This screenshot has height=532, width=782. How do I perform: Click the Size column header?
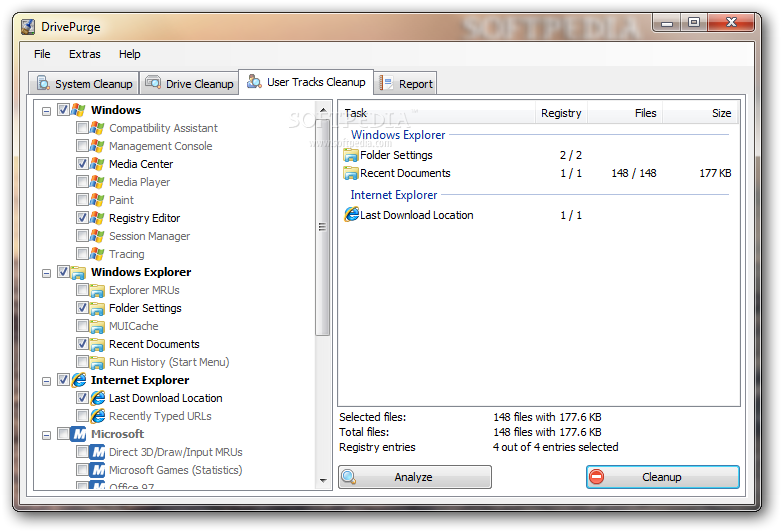[699, 113]
